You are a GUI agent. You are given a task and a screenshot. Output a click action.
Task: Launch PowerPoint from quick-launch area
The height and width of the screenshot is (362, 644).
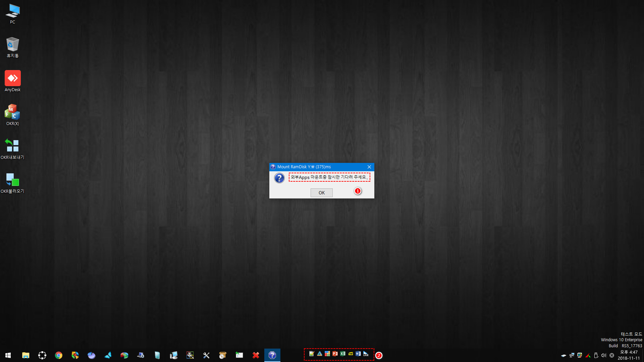pyautogui.click(x=335, y=354)
